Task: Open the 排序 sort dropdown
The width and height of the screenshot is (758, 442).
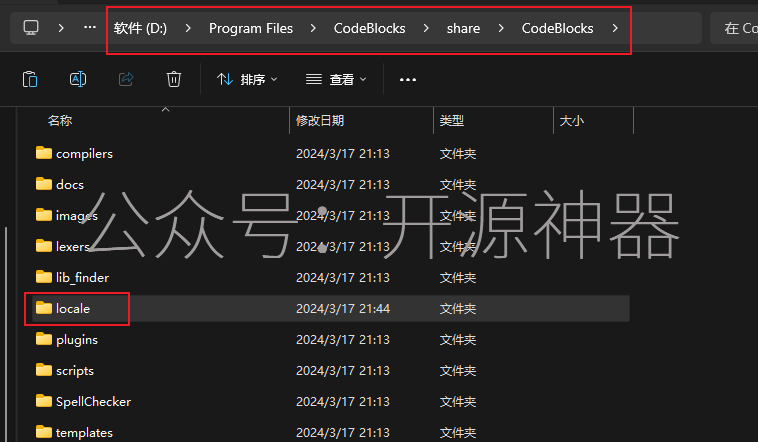Action: pos(247,79)
